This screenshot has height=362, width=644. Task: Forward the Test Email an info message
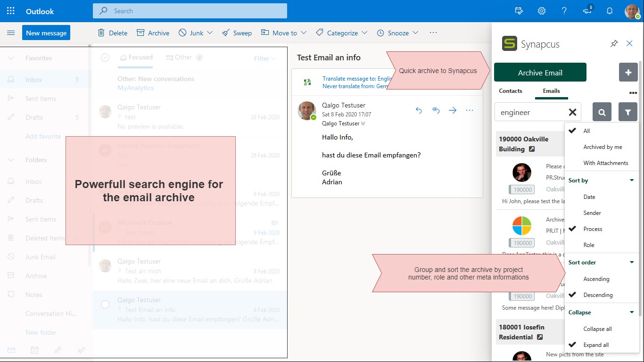pos(453,110)
